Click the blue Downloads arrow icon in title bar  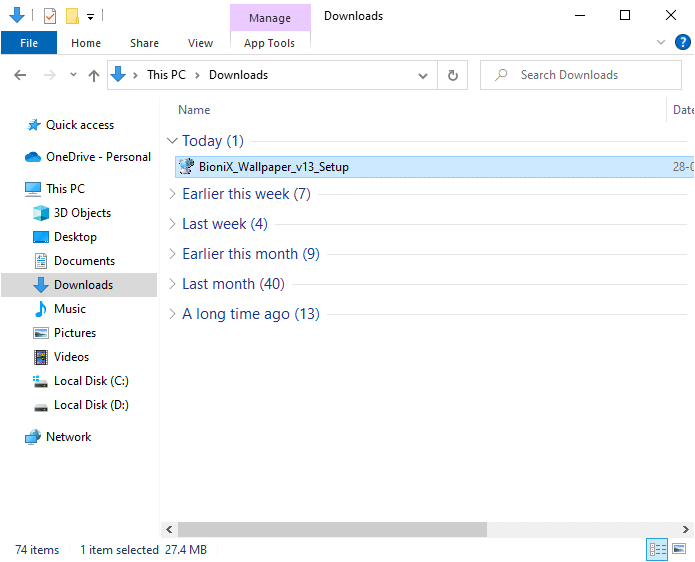[x=17, y=16]
